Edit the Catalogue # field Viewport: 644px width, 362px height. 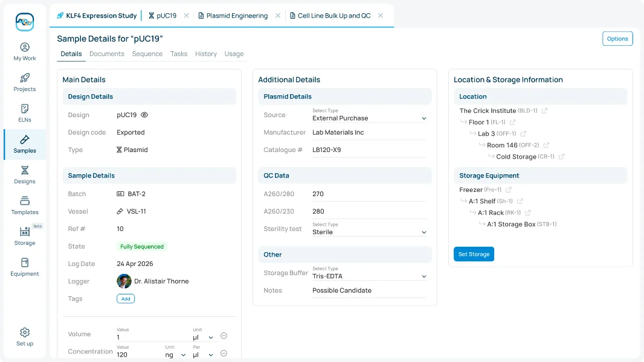[369, 150]
